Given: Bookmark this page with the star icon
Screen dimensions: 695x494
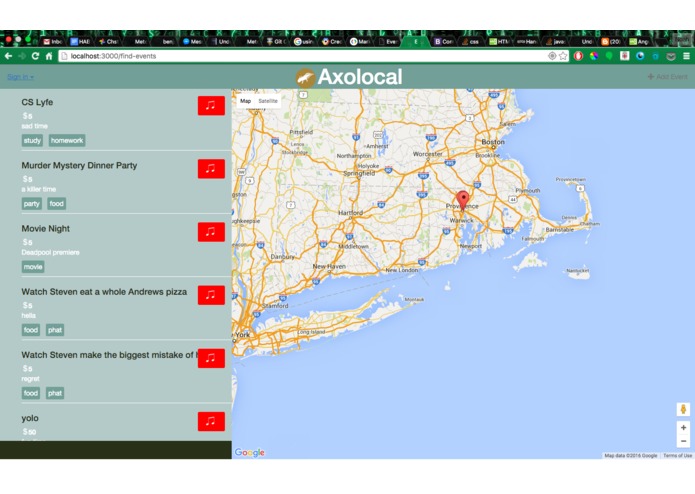Looking at the screenshot, I should (x=563, y=56).
